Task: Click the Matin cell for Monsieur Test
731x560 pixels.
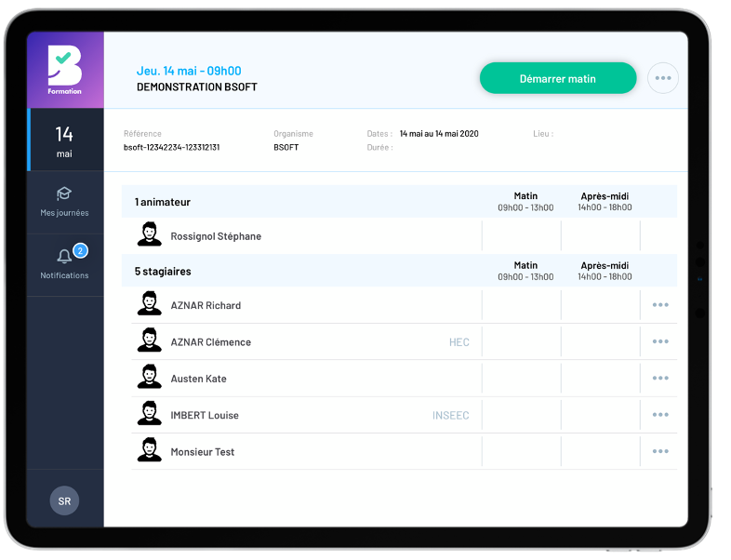Action: coord(522,451)
